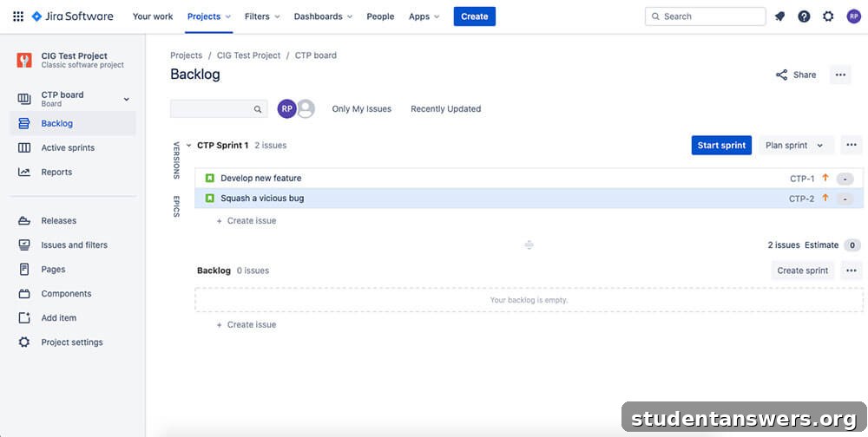The height and width of the screenshot is (437, 868).
Task: Open Backlog section more actions menu
Action: click(x=852, y=271)
